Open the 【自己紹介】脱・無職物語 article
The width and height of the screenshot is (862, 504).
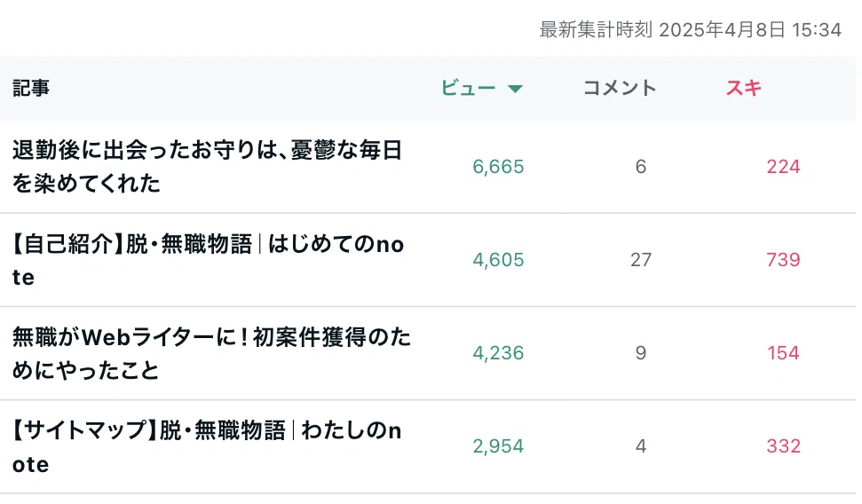click(x=208, y=260)
